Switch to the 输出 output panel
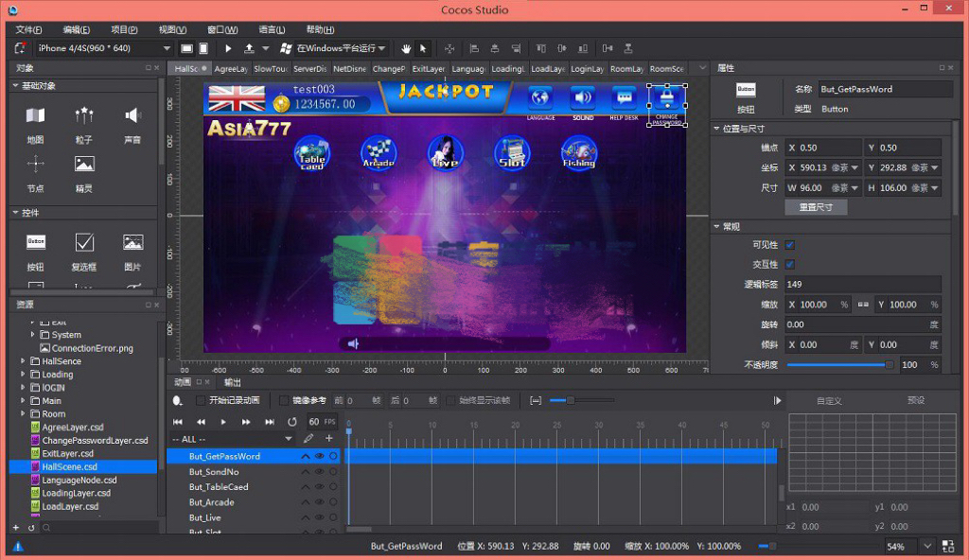Image resolution: width=969 pixels, height=560 pixels. (x=232, y=382)
